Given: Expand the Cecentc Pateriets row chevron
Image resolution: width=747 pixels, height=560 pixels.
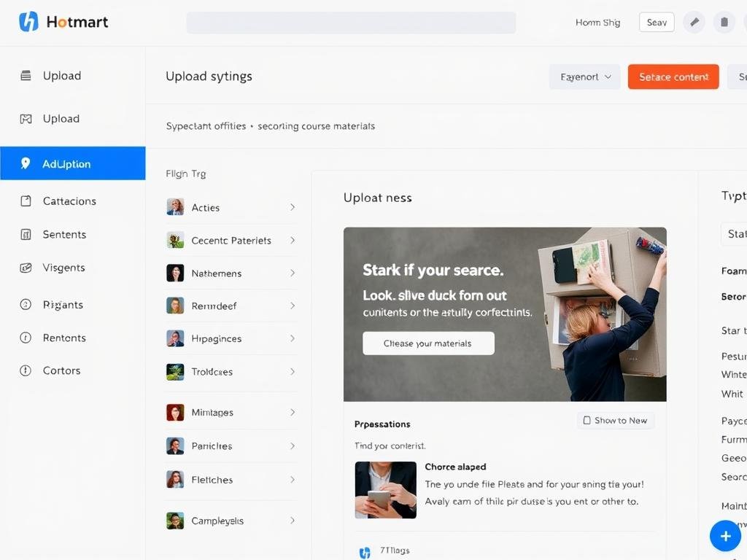Looking at the screenshot, I should [293, 240].
